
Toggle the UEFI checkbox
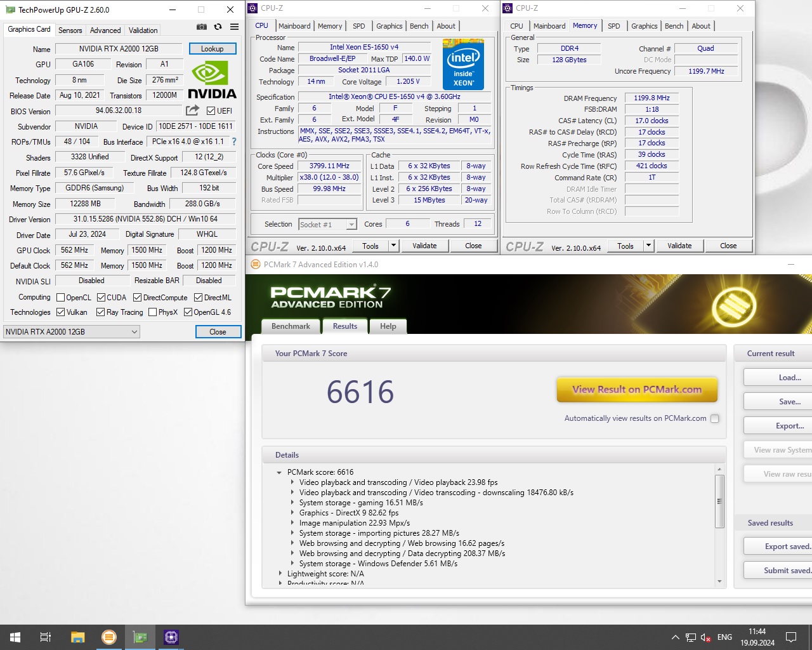pos(211,110)
